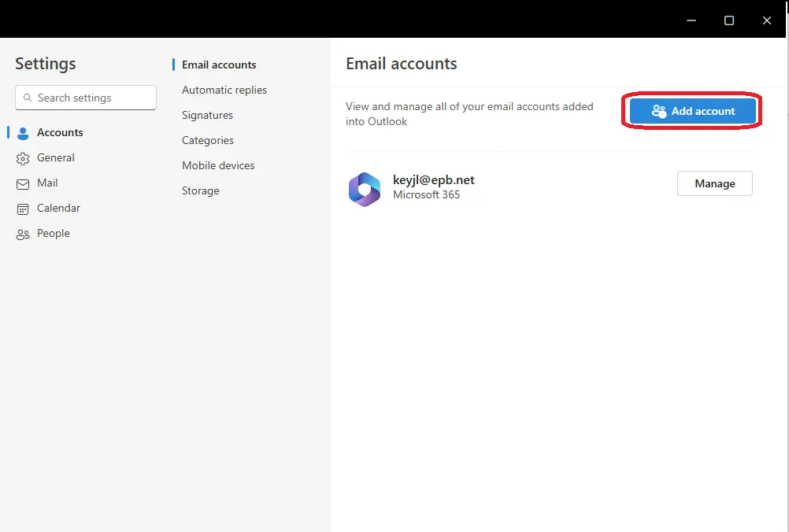
Task: Open Automatic replies settings
Action: click(x=224, y=90)
